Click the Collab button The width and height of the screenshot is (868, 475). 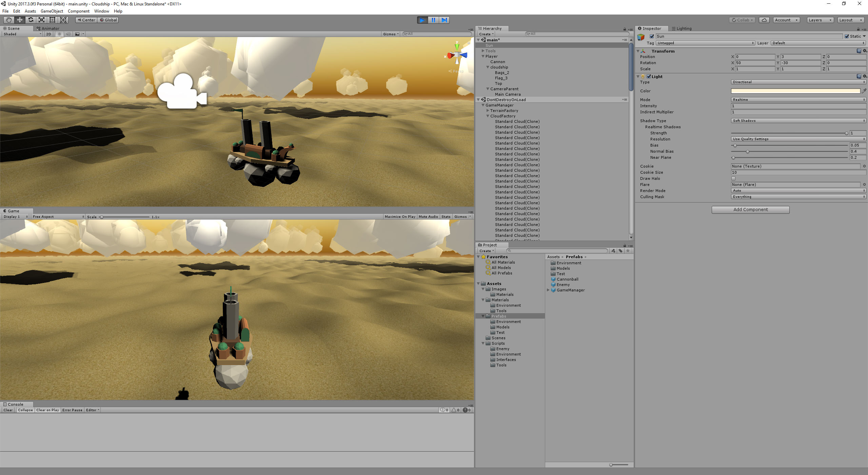(742, 20)
